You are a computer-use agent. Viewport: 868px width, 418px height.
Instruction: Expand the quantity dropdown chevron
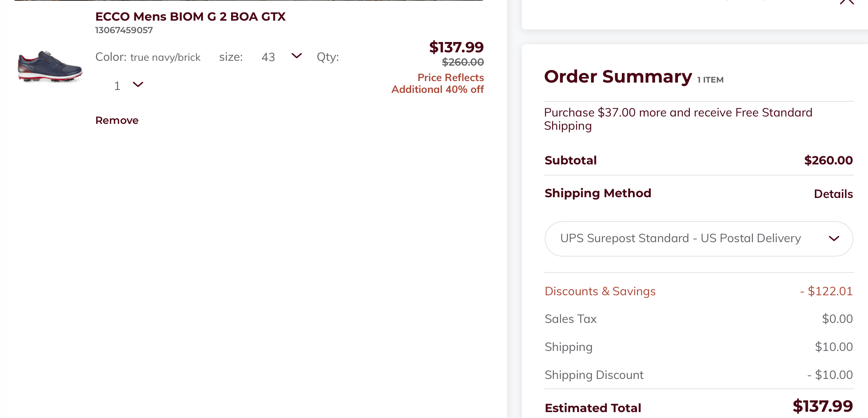click(138, 85)
